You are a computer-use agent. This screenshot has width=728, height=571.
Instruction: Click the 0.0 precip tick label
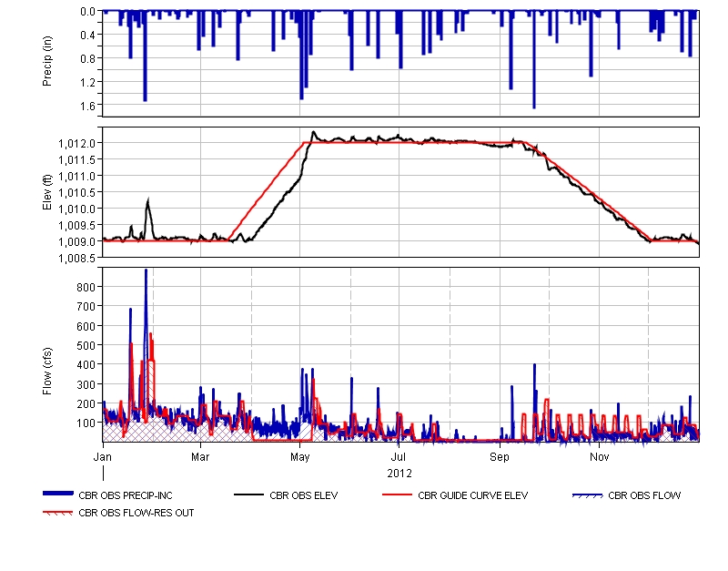87,12
